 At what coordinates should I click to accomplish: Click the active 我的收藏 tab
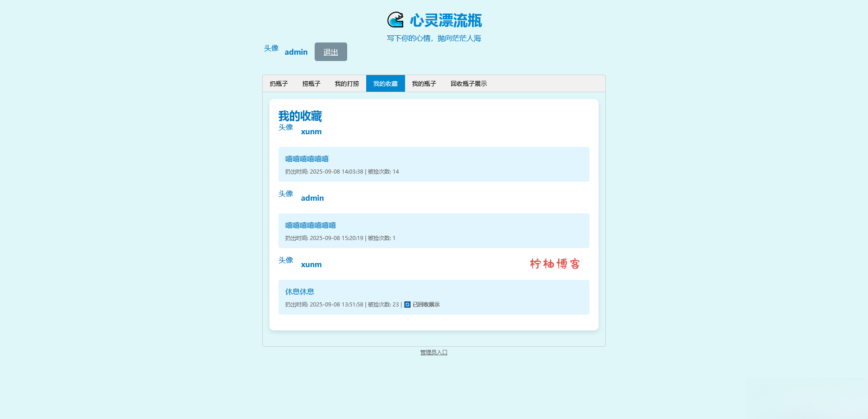click(385, 83)
